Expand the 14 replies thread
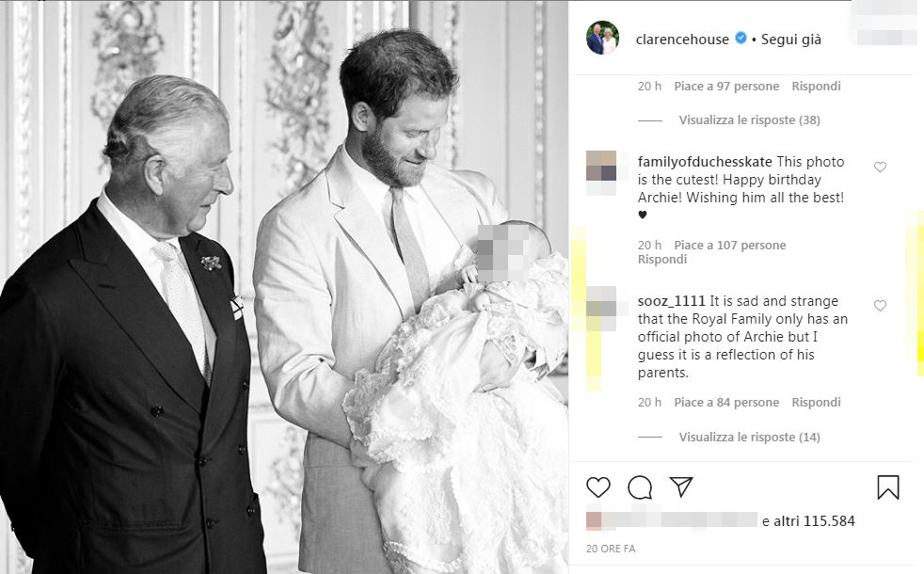 tap(749, 437)
